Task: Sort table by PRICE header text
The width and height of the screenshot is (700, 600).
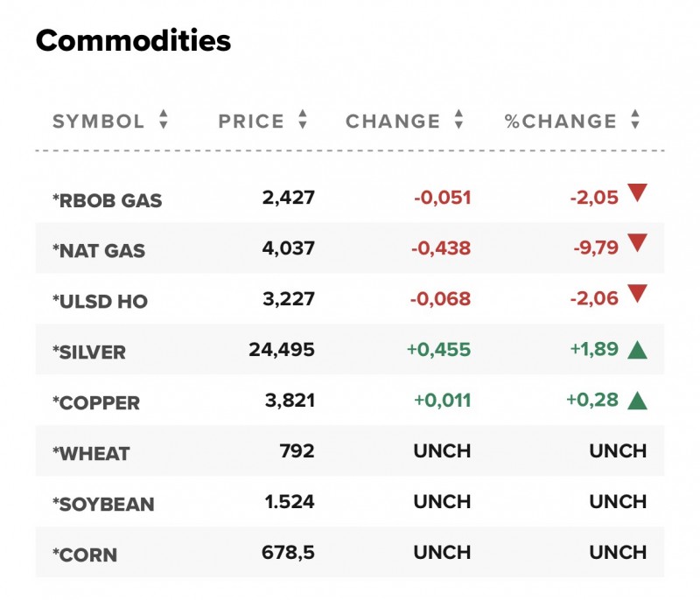Action: click(251, 122)
